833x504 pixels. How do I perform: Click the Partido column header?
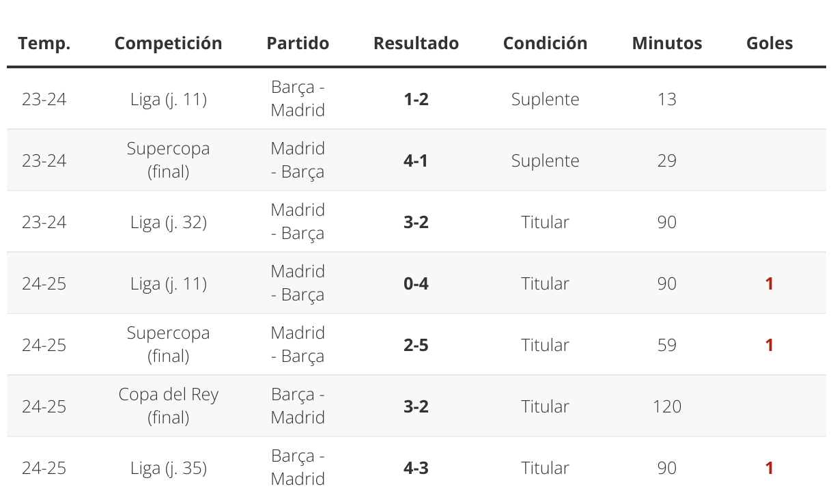click(298, 43)
